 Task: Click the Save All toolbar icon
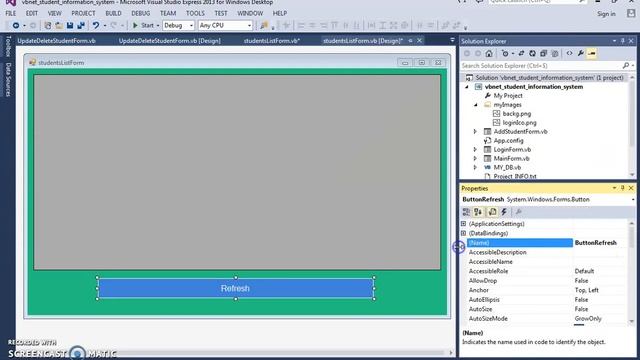pos(81,25)
